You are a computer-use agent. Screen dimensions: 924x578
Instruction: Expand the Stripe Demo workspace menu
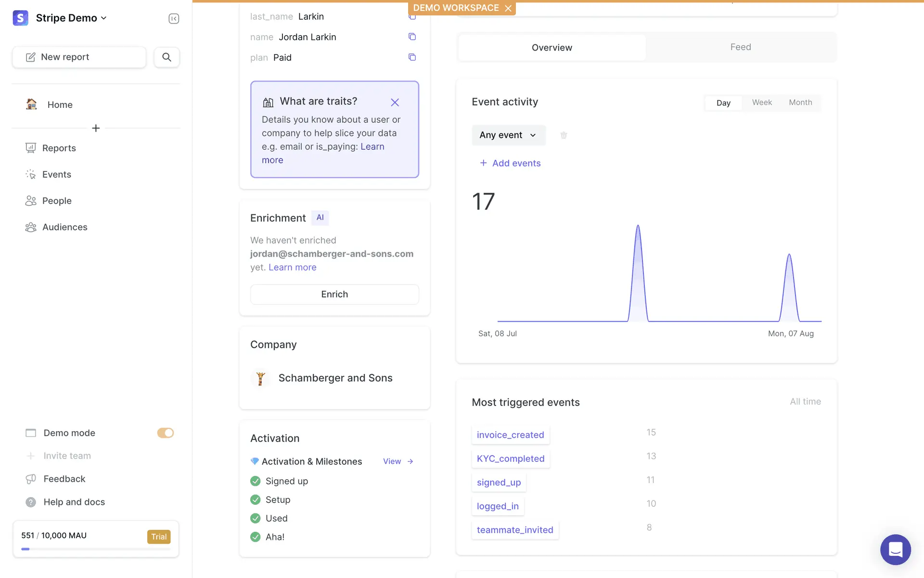(x=71, y=18)
